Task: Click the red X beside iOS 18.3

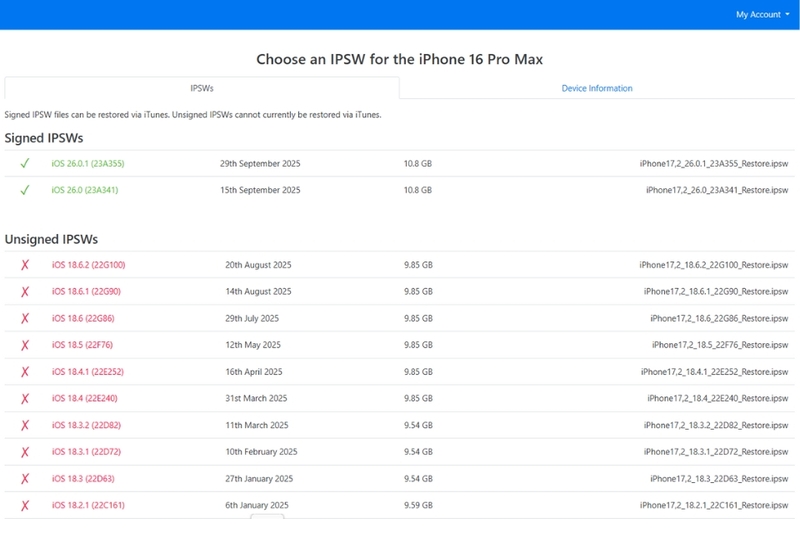Action: pyautogui.click(x=25, y=479)
